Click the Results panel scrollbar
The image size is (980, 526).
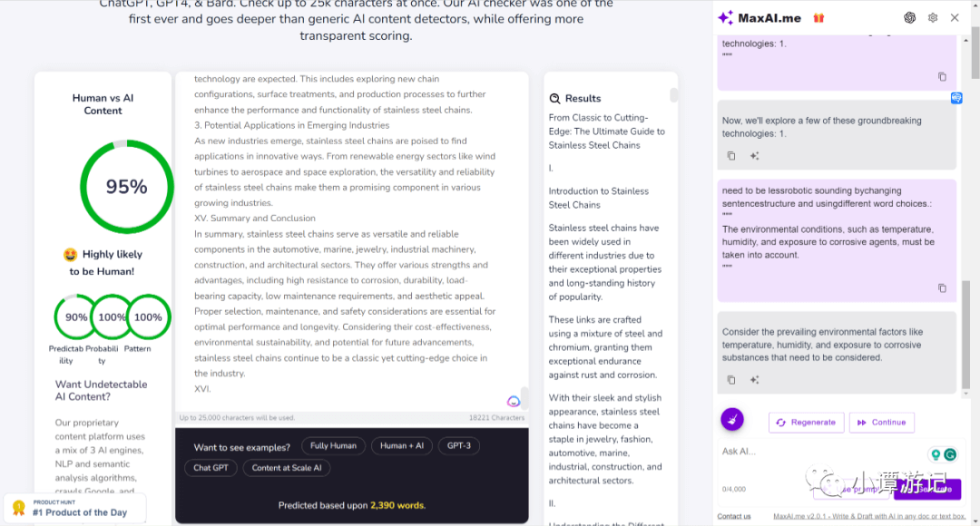tap(673, 95)
